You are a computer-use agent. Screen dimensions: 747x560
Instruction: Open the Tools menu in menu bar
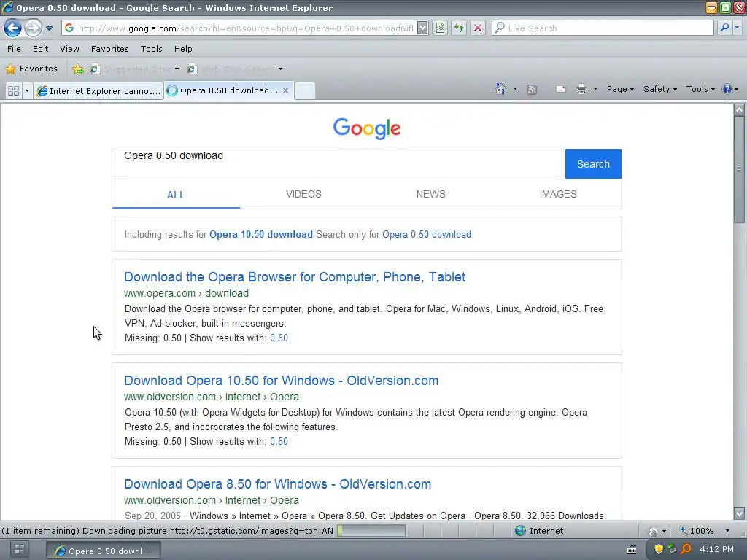click(152, 49)
